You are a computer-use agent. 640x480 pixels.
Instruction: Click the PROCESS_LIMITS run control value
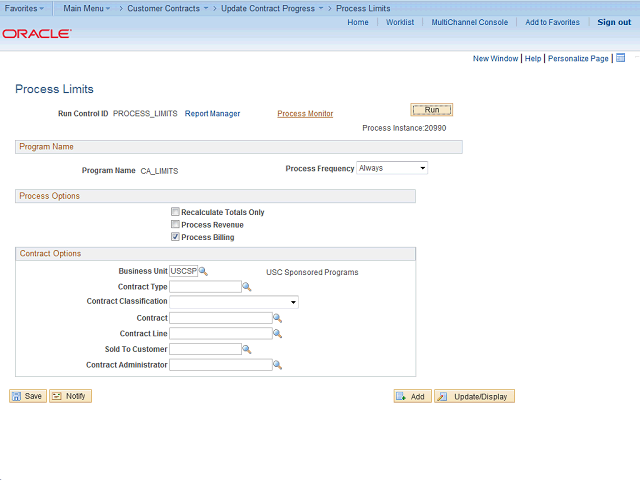click(145, 113)
